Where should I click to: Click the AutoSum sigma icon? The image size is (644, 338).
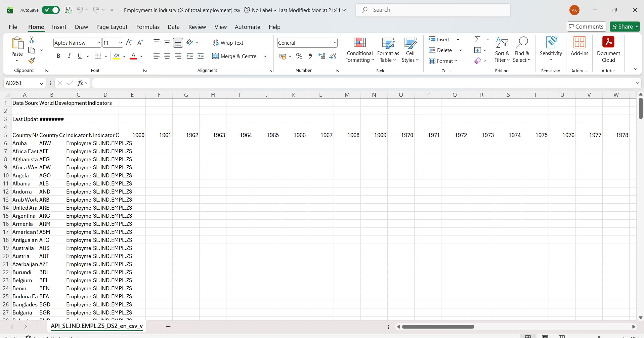pos(478,39)
